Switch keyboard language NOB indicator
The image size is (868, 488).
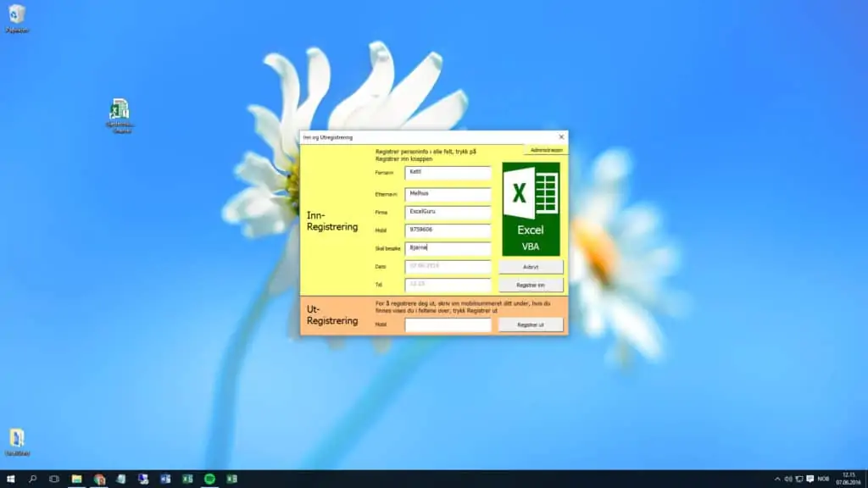(x=823, y=480)
